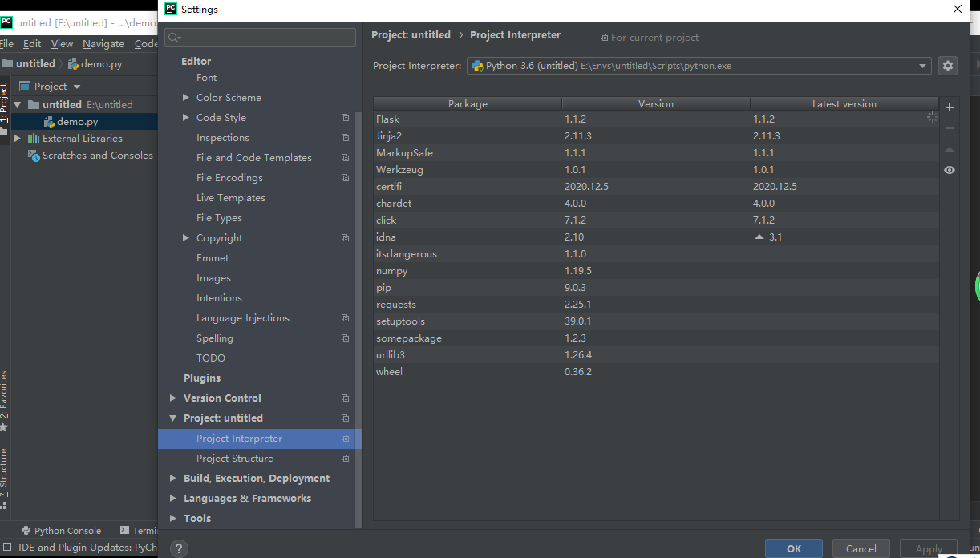Open Scratches and Consoles in project tree
980x558 pixels.
click(97, 156)
